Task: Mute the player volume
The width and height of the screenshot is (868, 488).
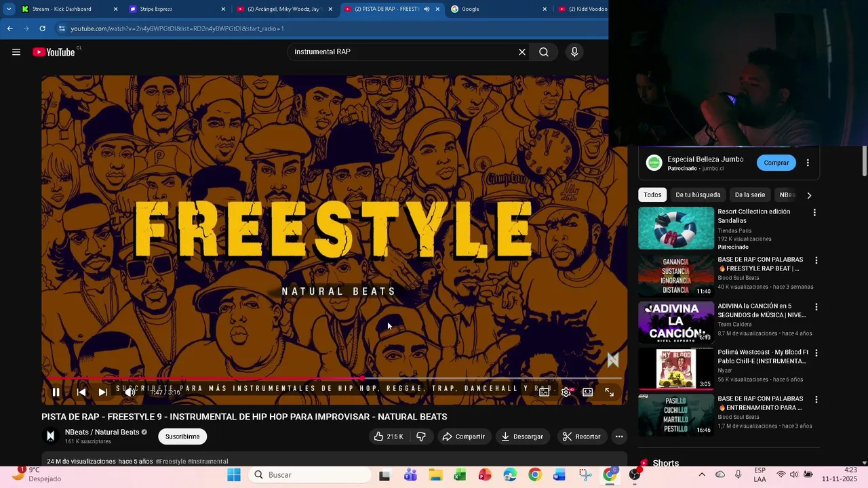Action: 130,392
